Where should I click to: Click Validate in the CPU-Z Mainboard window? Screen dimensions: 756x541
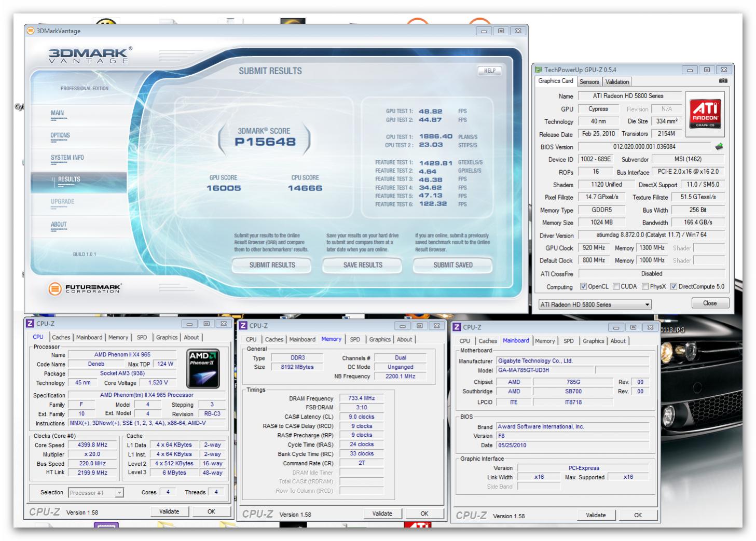point(596,515)
